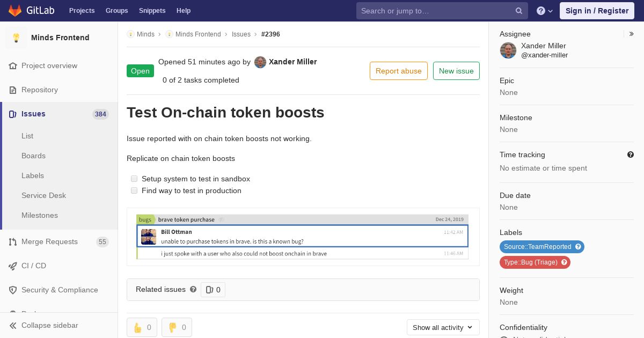Click the Minds Frontend project title
This screenshot has width=644, height=338.
pos(60,38)
